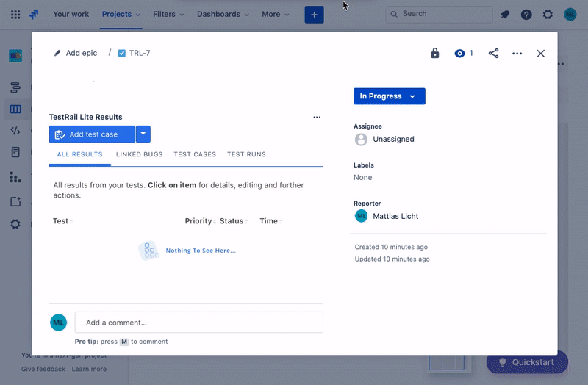Open issue actions three-dot menu

click(x=517, y=54)
